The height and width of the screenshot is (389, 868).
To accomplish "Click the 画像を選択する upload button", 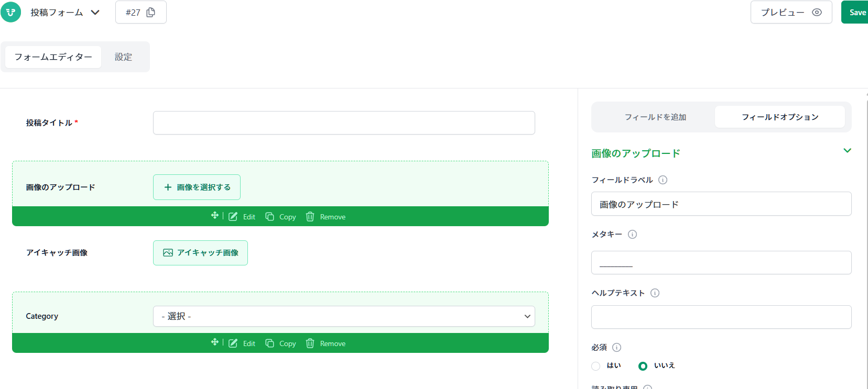I will (197, 187).
